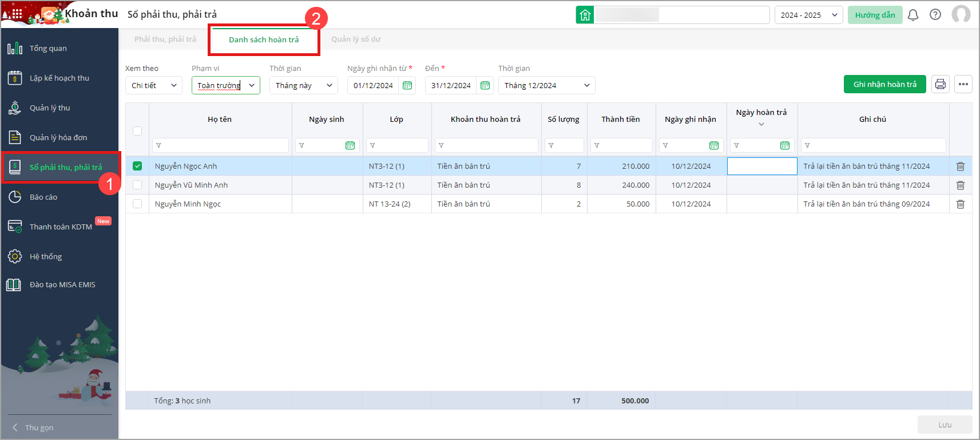Open calendar in Ngày ghi nhận filter

click(714, 145)
